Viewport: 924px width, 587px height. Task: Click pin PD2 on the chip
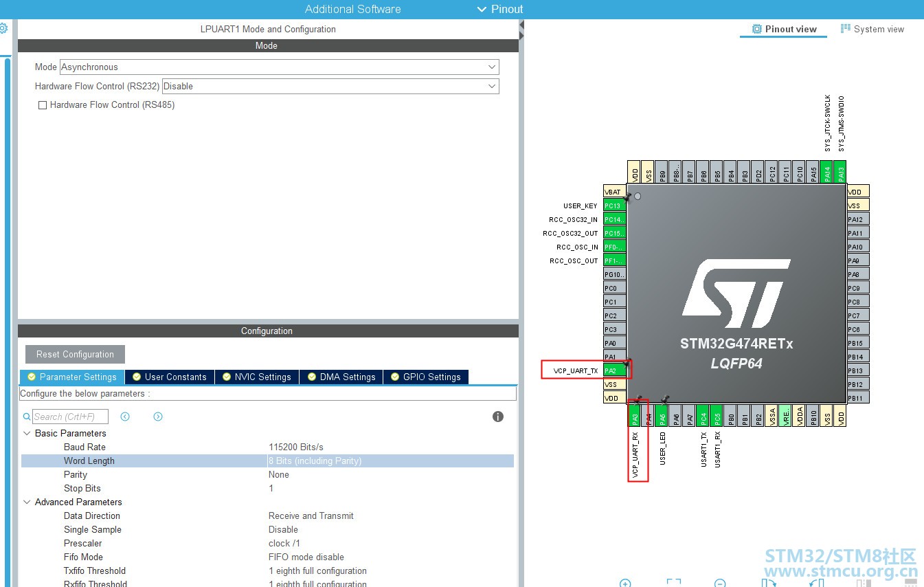coord(758,172)
